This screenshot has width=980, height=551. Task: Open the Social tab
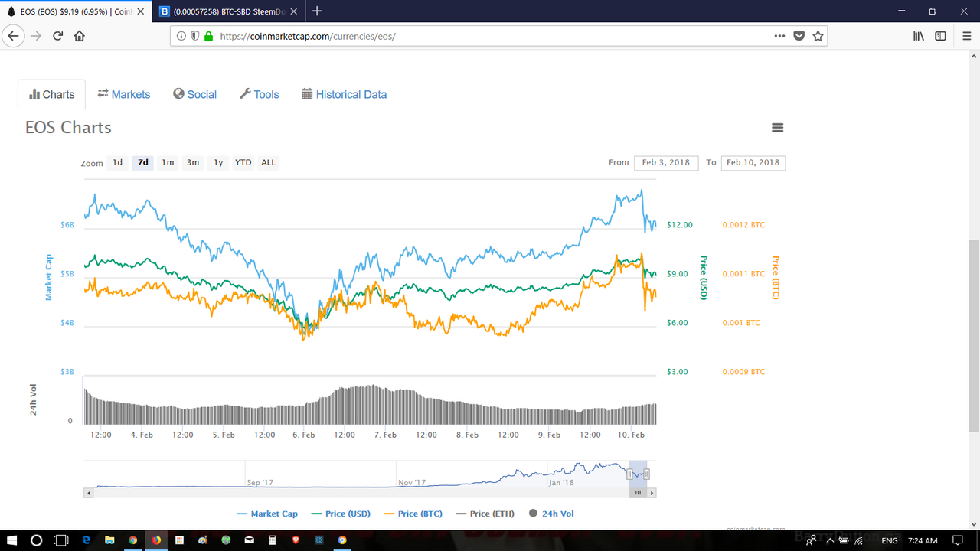[x=195, y=94]
